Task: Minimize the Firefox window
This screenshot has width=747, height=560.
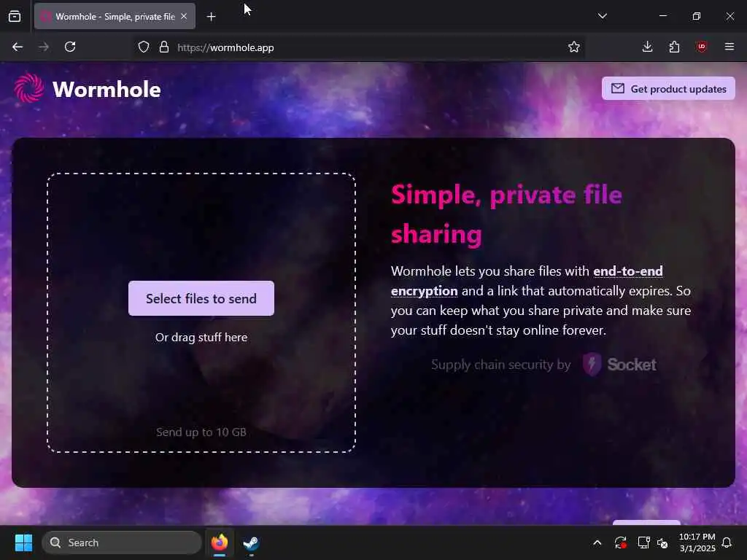Action: coord(662,16)
